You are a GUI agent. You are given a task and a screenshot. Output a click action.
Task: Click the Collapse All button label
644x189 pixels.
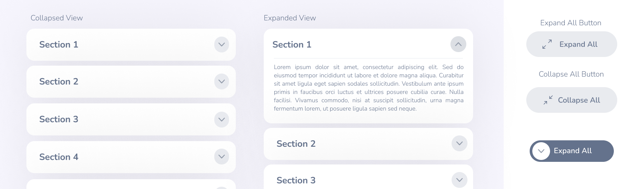(x=579, y=100)
